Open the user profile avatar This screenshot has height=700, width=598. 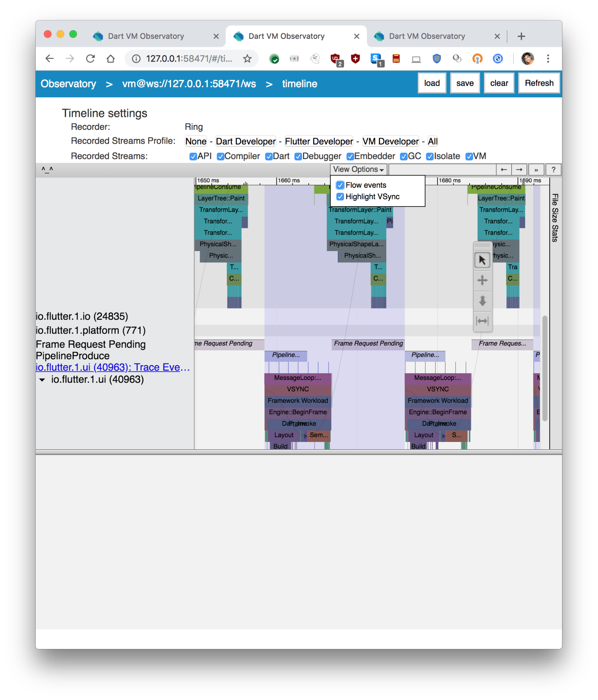coord(527,58)
